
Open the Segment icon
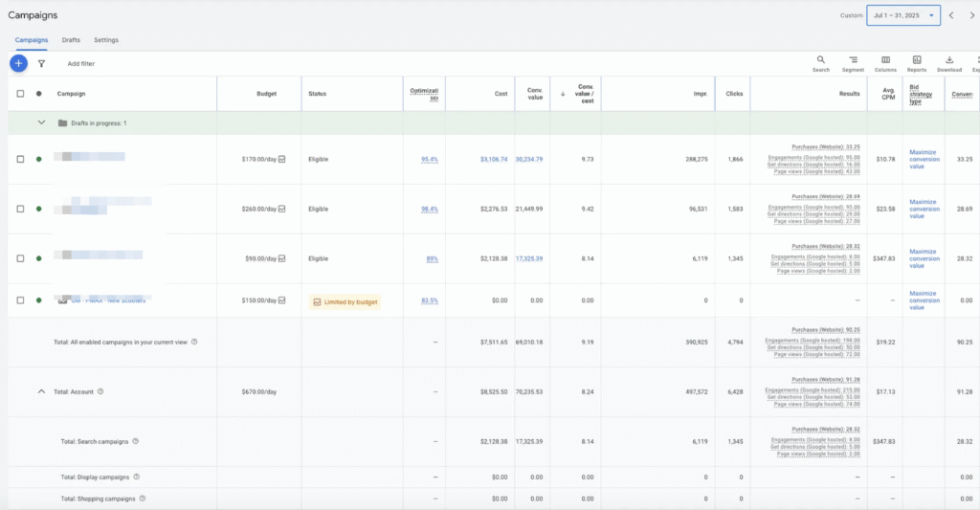click(853, 60)
